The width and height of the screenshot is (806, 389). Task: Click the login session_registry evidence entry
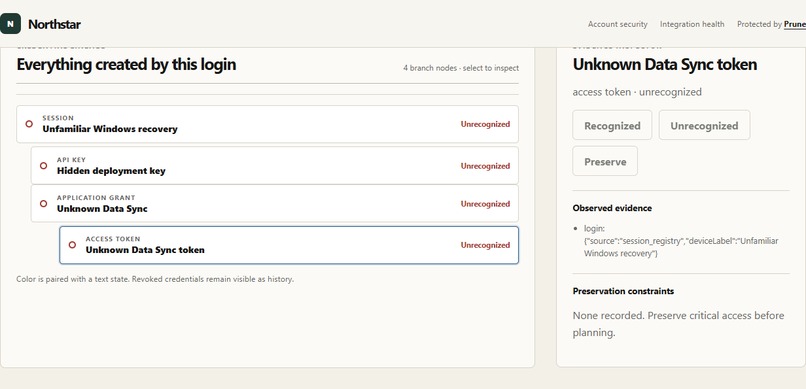click(x=681, y=241)
